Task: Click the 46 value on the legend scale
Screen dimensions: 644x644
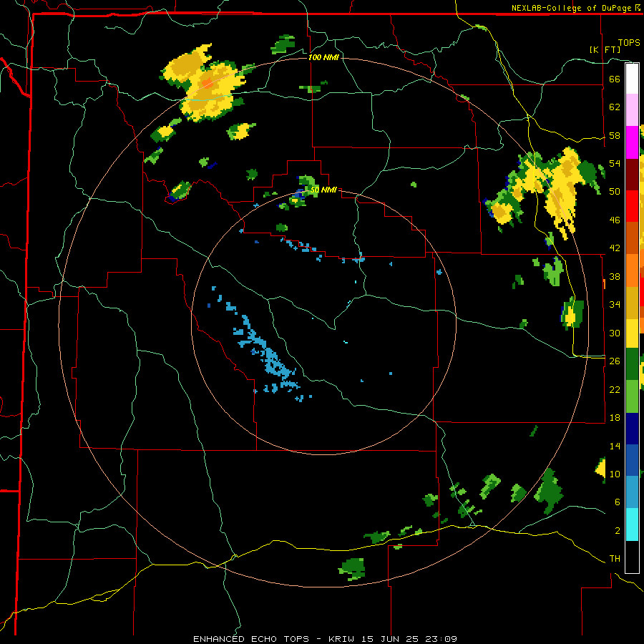Action: [x=615, y=220]
